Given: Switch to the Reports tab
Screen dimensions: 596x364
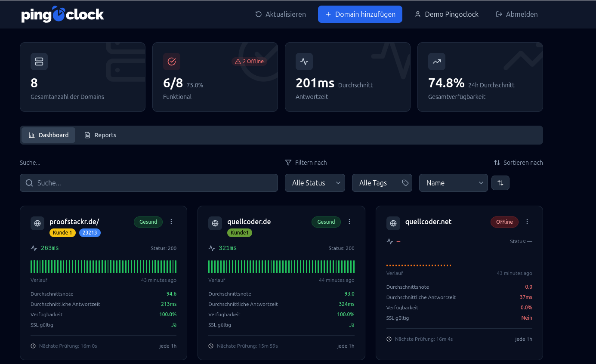Looking at the screenshot, I should pos(100,135).
